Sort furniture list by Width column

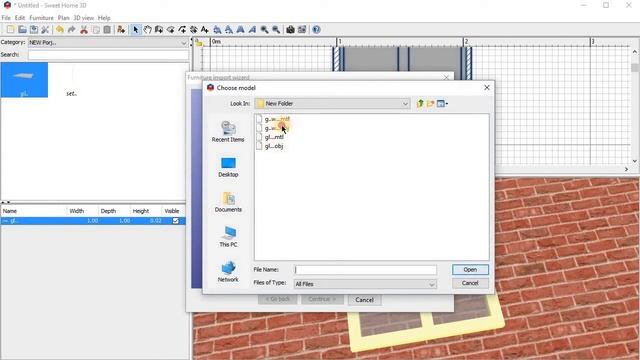pyautogui.click(x=82, y=211)
